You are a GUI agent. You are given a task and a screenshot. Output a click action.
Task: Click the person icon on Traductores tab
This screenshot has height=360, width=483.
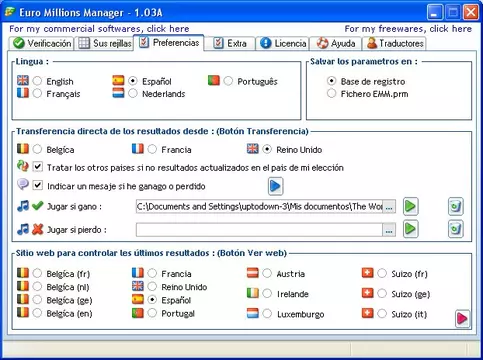[372, 43]
